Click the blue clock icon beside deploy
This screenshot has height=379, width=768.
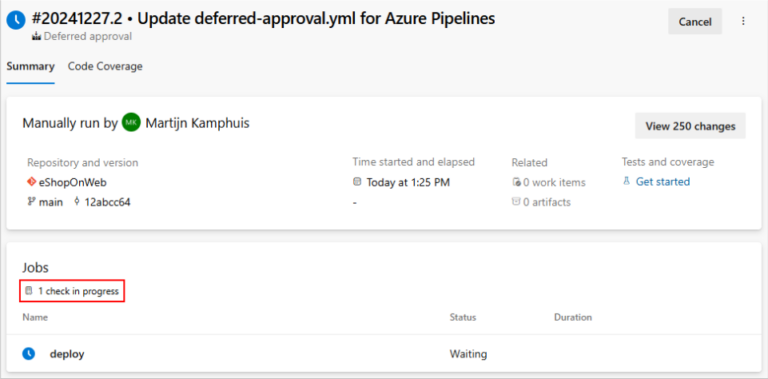29,354
